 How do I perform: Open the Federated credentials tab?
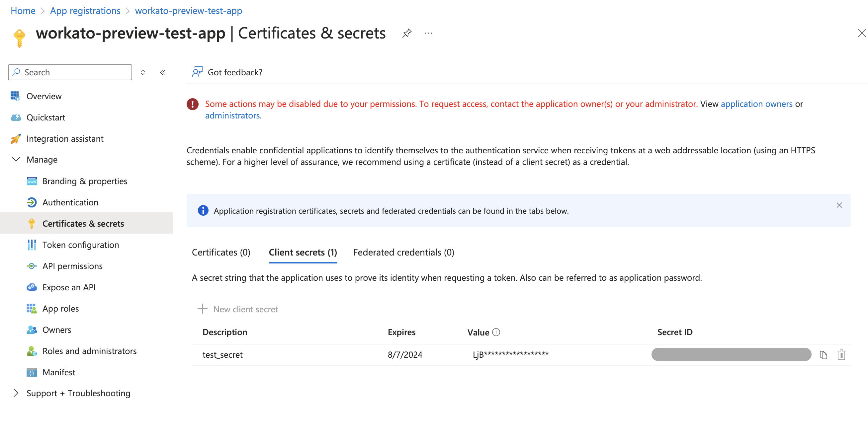[x=404, y=252]
